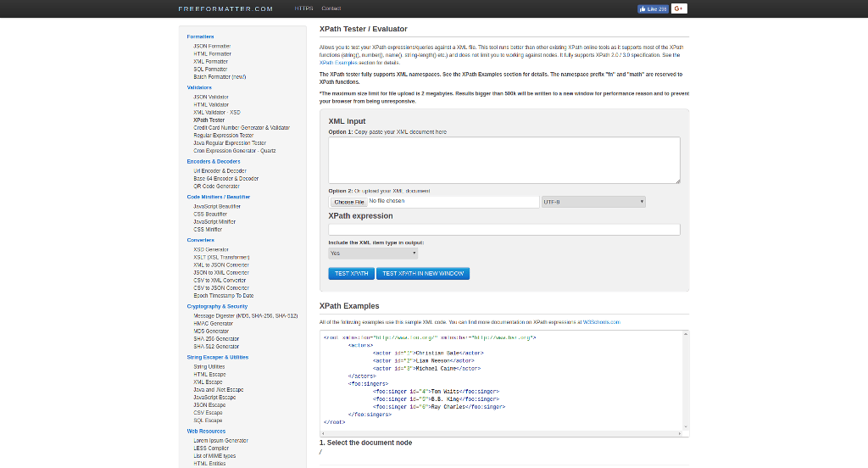868x468 pixels.
Task: Open JSON to XML Converter link
Action: 221,273
